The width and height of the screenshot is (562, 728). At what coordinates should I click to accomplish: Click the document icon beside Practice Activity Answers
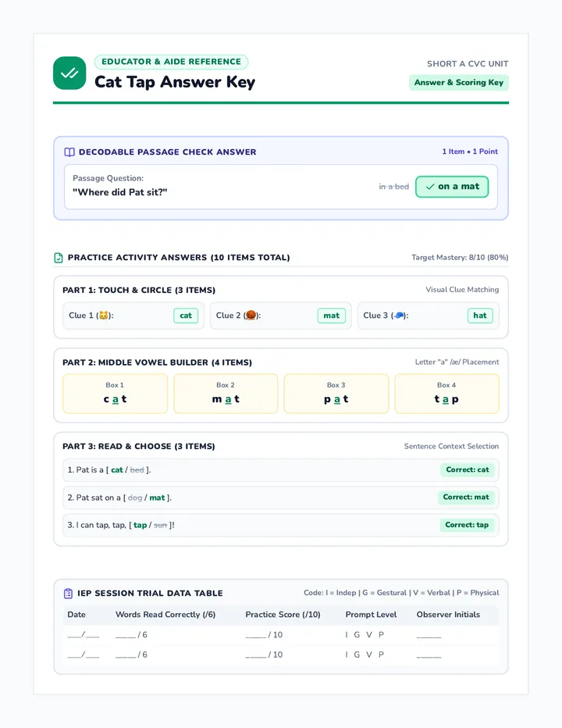[59, 258]
